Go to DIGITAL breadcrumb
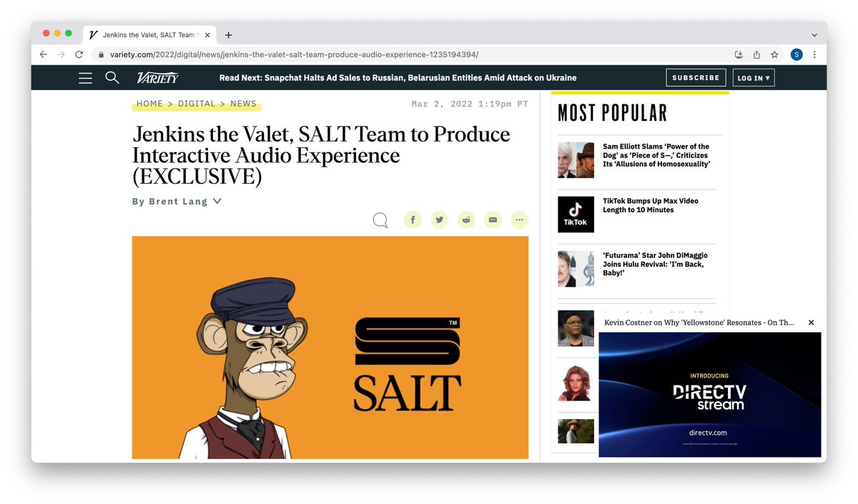Image resolution: width=858 pixels, height=504 pixels. pos(197,104)
